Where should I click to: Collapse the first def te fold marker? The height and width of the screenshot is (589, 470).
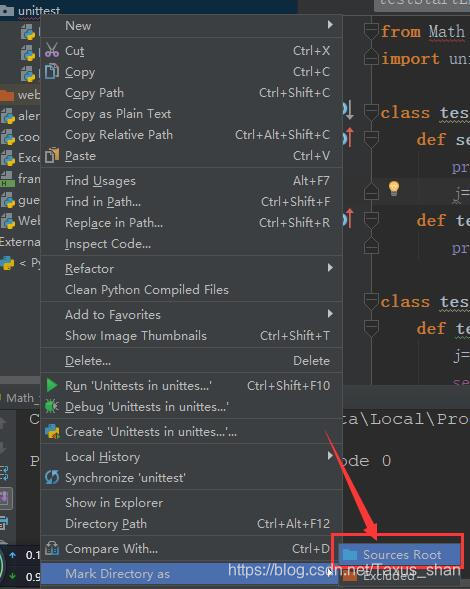click(x=371, y=220)
